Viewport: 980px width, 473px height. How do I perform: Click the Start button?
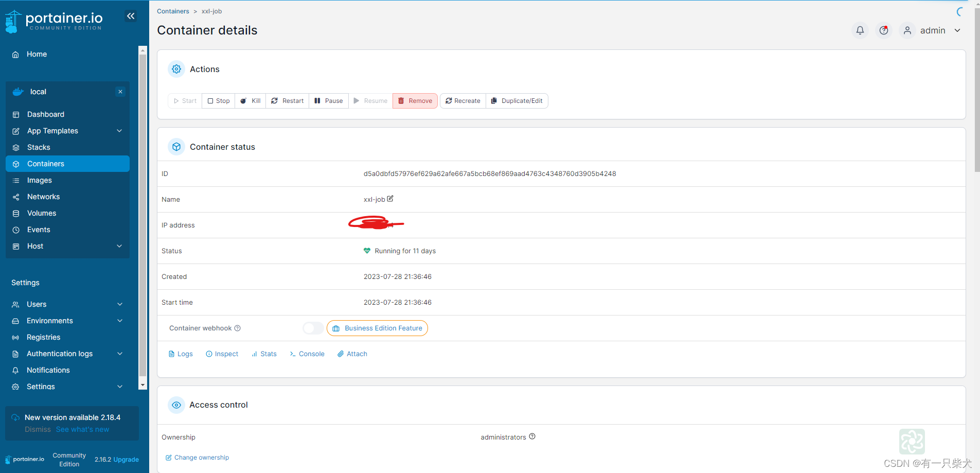coord(185,101)
